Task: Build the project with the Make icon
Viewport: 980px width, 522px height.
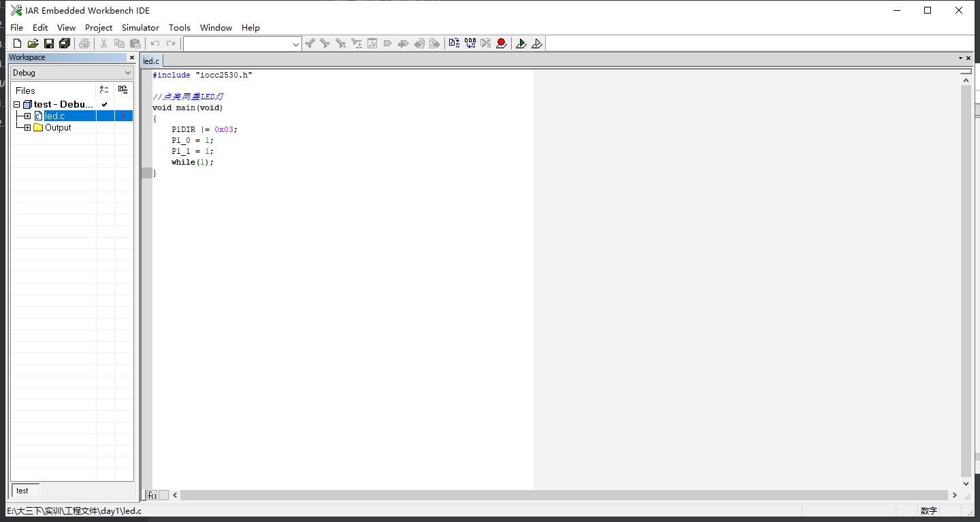Action: pos(470,44)
